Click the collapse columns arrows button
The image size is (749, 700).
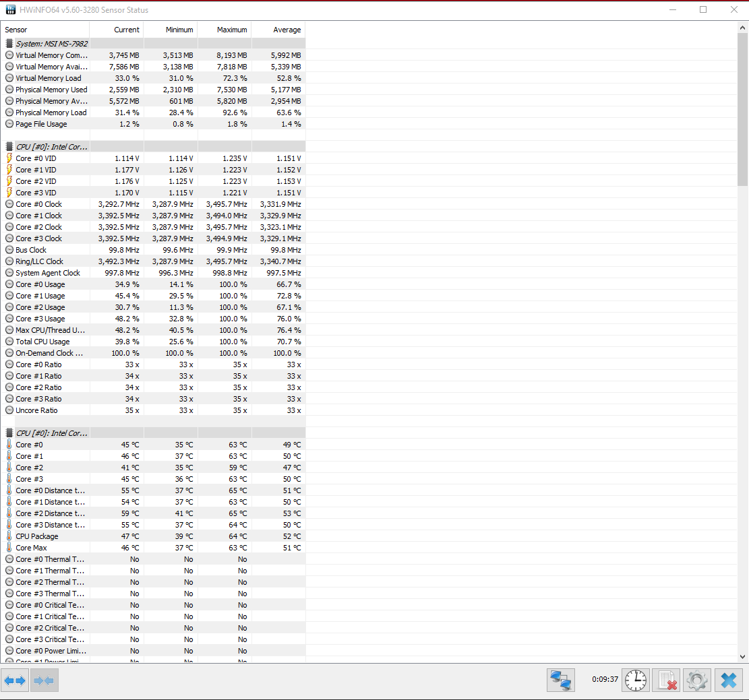(44, 680)
